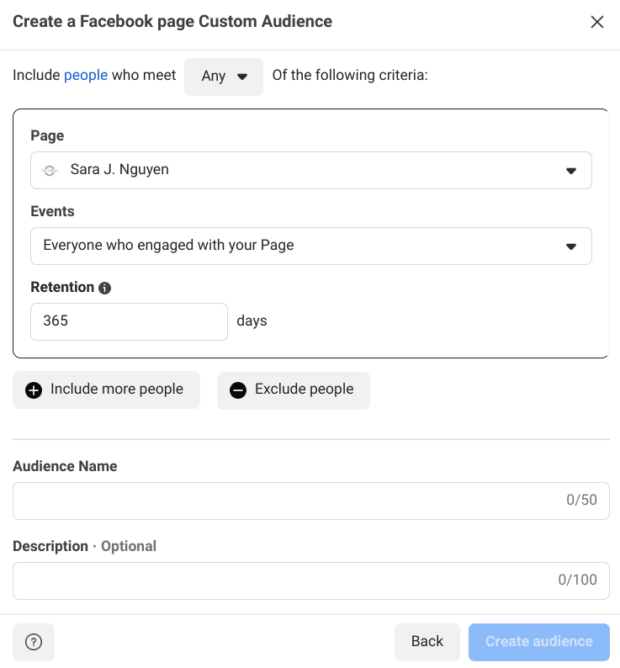Click the "Create audience" button
620x668 pixels.
pyautogui.click(x=538, y=642)
